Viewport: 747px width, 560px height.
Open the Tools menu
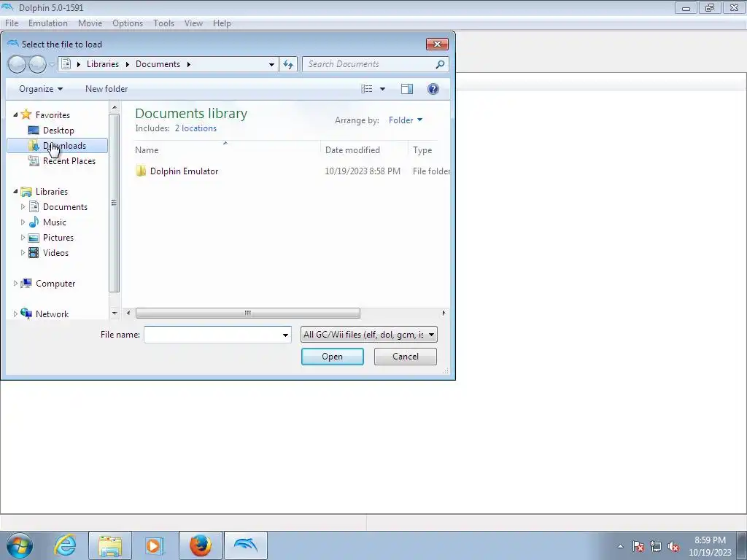click(163, 23)
